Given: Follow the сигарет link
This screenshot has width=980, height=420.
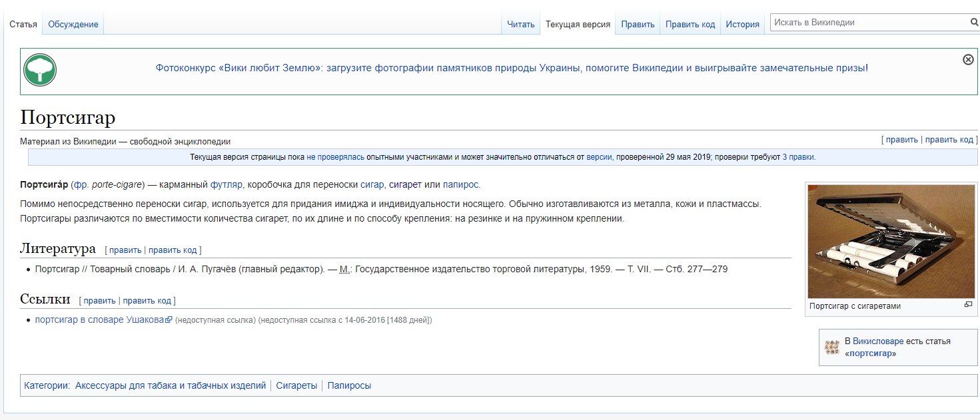Looking at the screenshot, I should [405, 184].
